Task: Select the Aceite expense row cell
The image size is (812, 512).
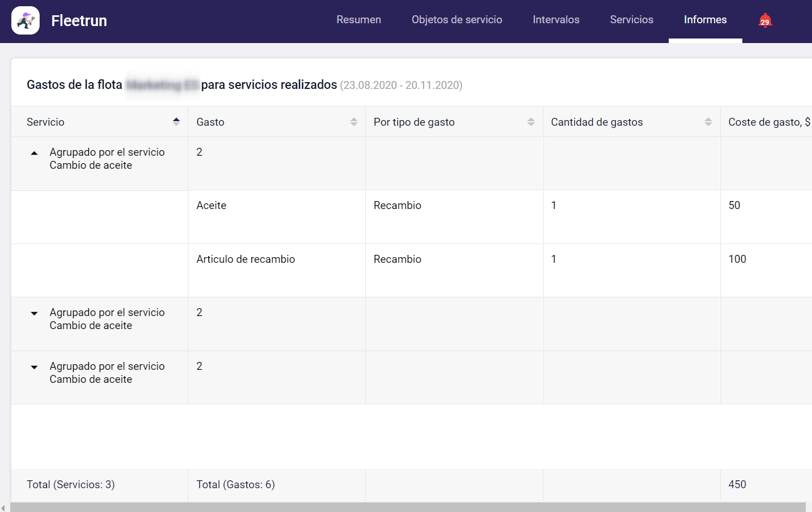Action: pos(211,206)
